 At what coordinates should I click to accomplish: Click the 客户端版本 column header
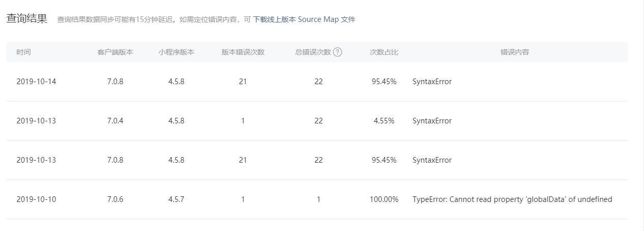(115, 52)
